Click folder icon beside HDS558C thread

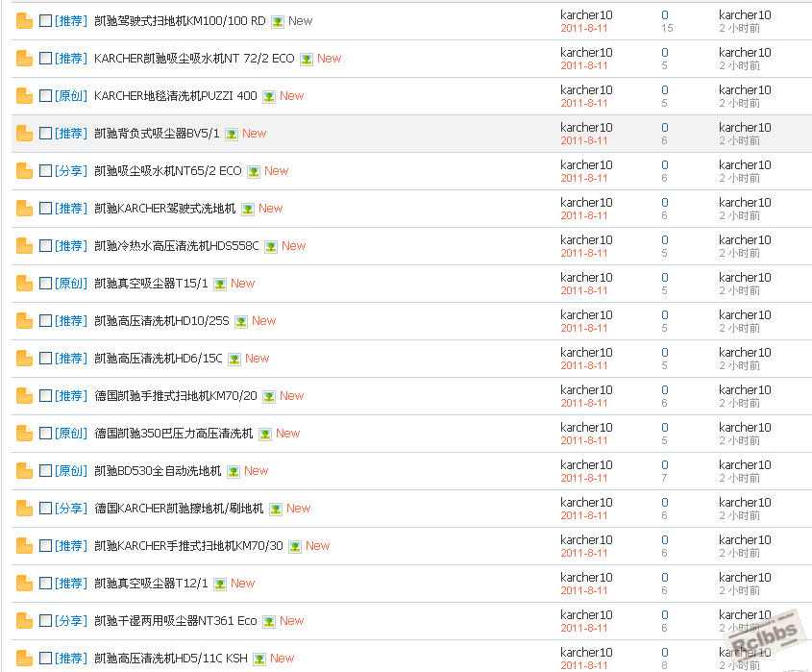pos(24,246)
